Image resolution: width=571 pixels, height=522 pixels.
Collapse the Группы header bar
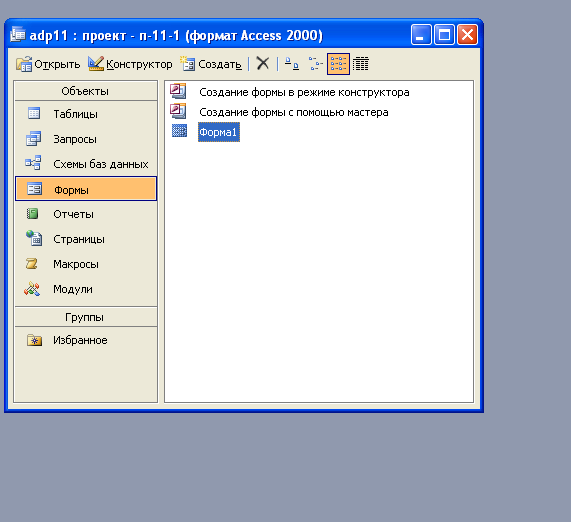coord(86,317)
